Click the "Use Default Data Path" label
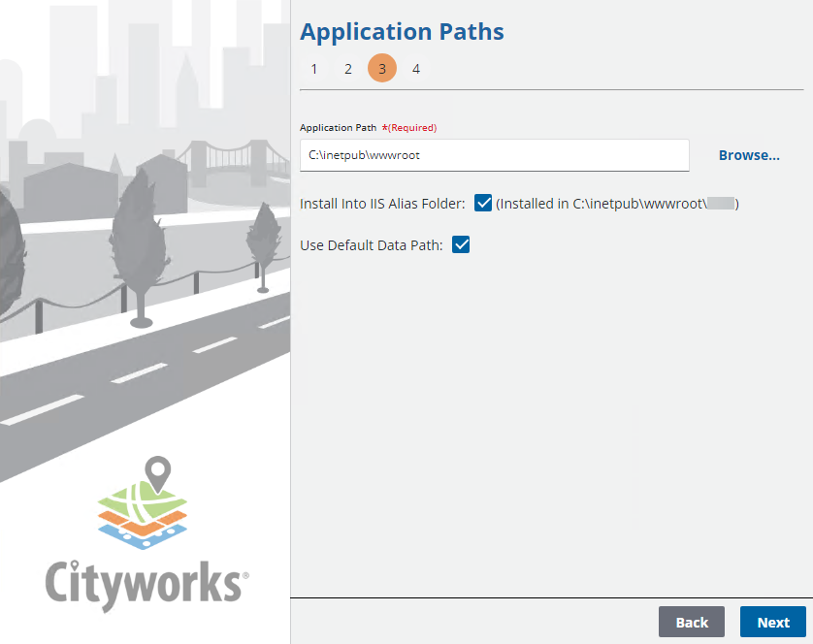Screen dimensions: 813x644 click(372, 245)
